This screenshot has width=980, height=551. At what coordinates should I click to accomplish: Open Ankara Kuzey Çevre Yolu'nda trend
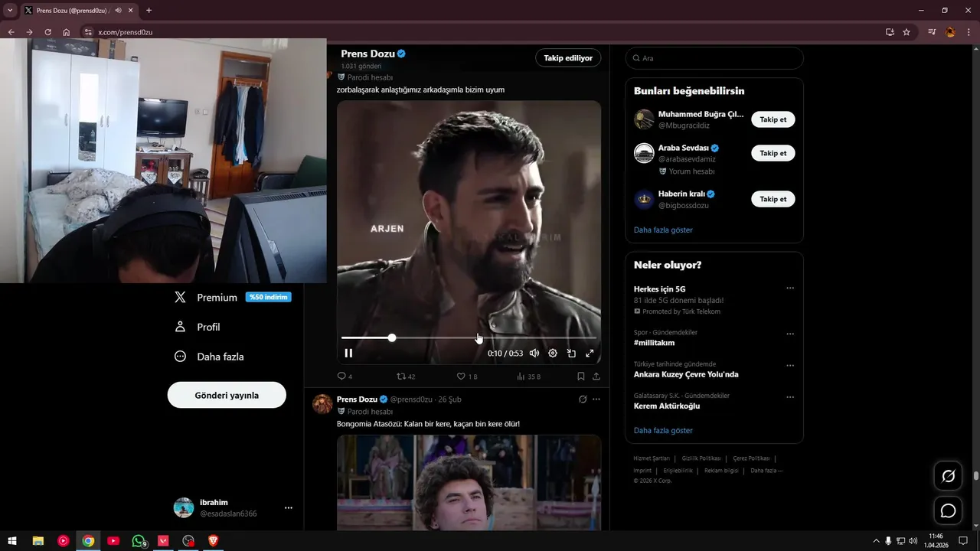(686, 374)
